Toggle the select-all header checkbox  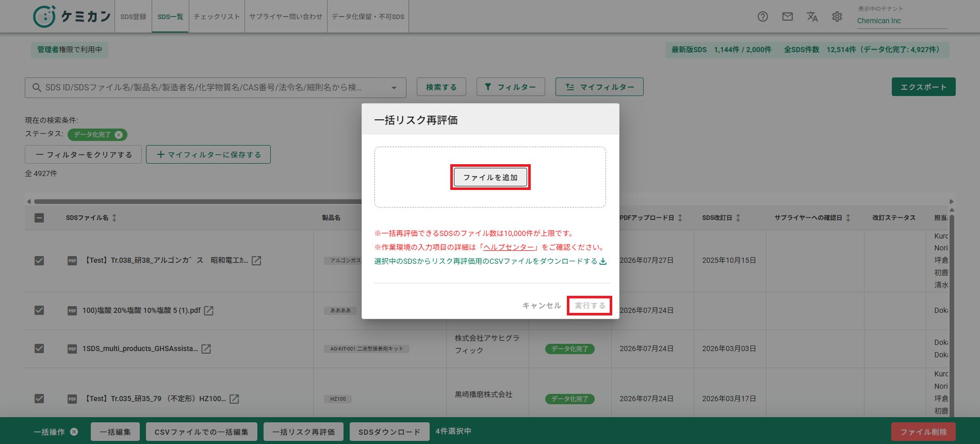(39, 218)
